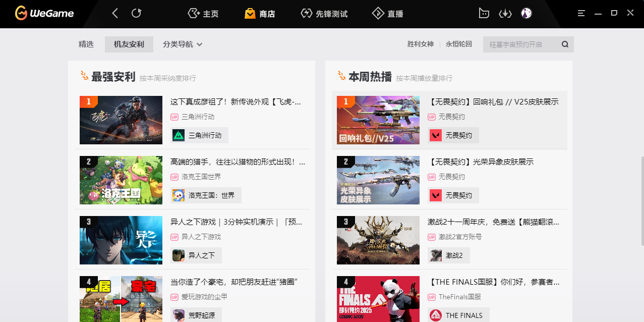Open the download manager icon
The width and height of the screenshot is (644, 322).
pos(505,14)
